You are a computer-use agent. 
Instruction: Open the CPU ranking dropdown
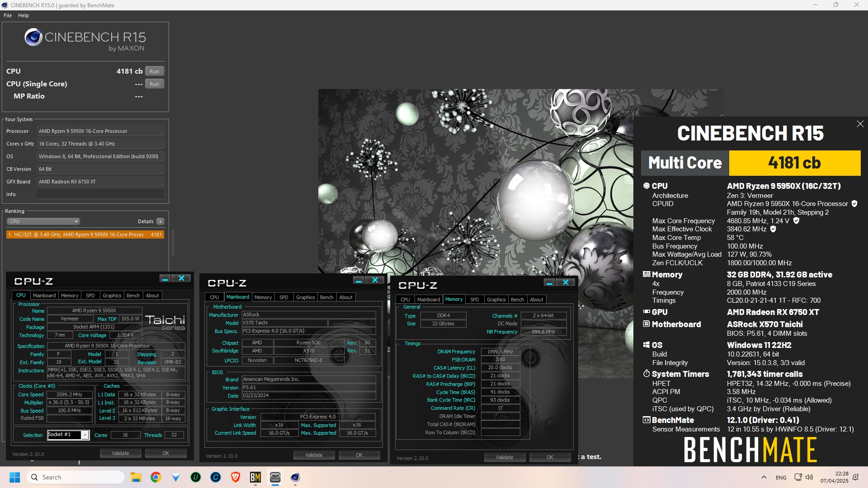tap(43, 221)
